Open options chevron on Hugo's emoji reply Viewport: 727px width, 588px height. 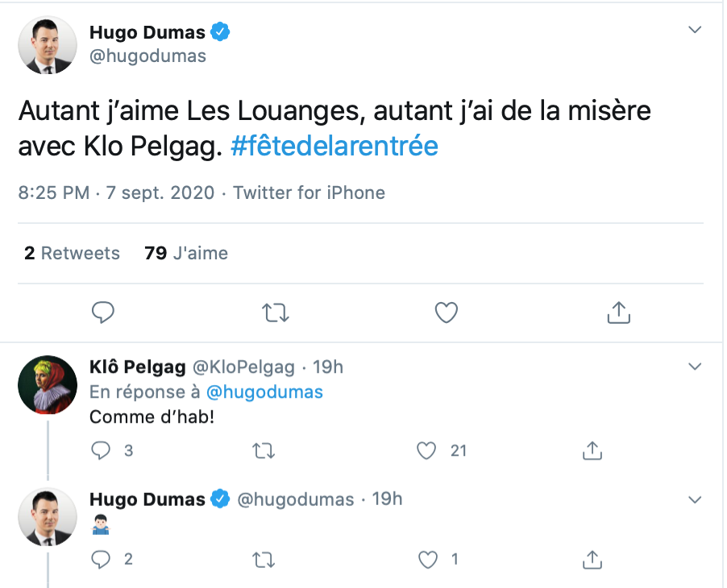pyautogui.click(x=695, y=499)
